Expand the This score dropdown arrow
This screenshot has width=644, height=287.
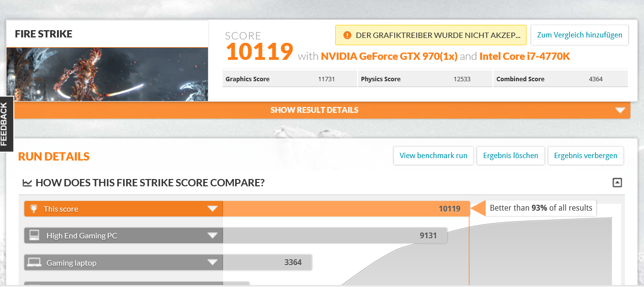[212, 209]
